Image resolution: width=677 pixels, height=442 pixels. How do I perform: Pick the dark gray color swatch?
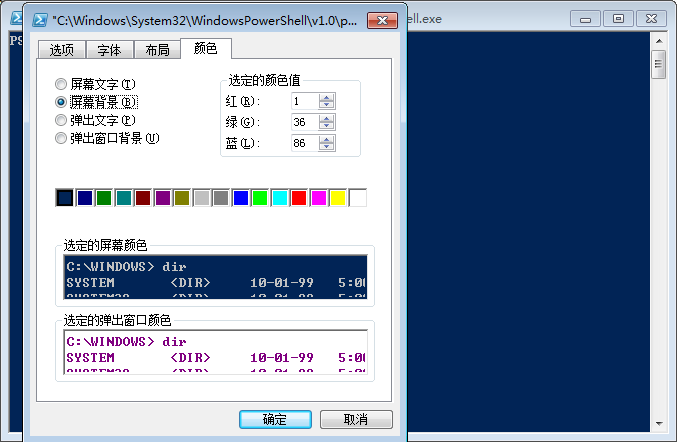coord(221,198)
